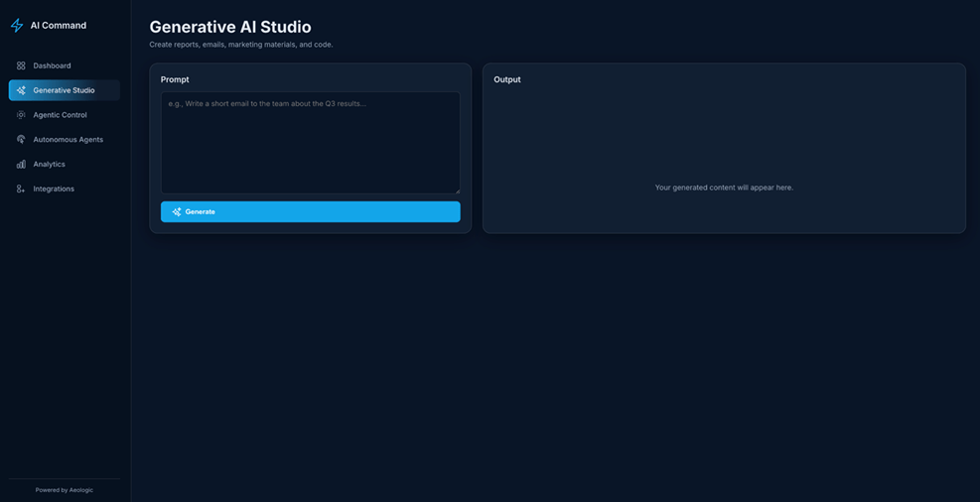980x502 pixels.
Task: Click the AI Command lightning bolt logo
Action: 17,26
